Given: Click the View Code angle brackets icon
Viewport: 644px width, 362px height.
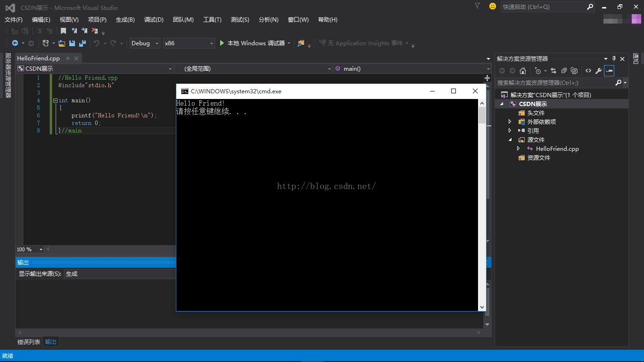Looking at the screenshot, I should coord(588,71).
